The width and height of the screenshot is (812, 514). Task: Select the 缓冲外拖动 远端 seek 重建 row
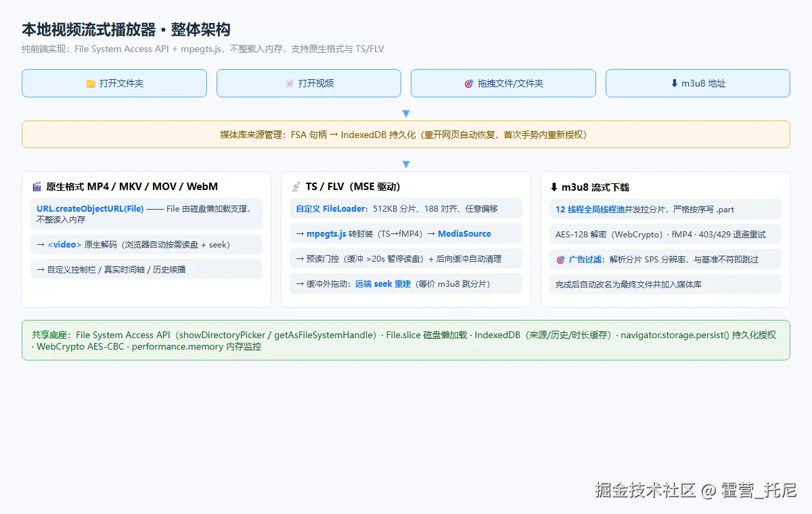click(x=406, y=283)
